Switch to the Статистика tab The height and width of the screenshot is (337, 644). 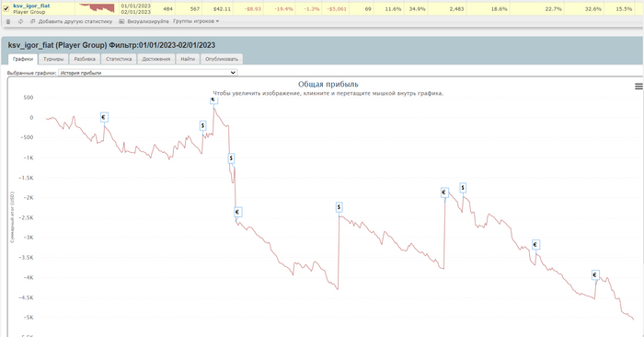point(119,59)
